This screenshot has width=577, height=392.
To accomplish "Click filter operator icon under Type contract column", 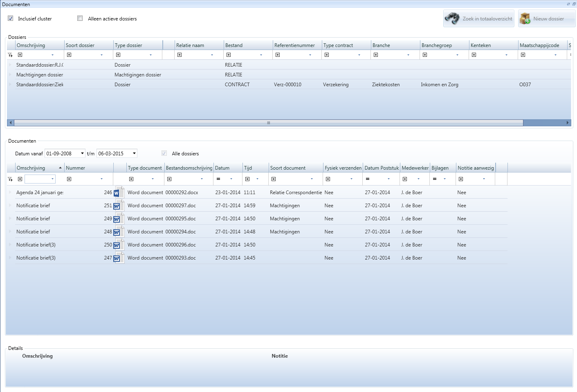I will tap(327, 55).
